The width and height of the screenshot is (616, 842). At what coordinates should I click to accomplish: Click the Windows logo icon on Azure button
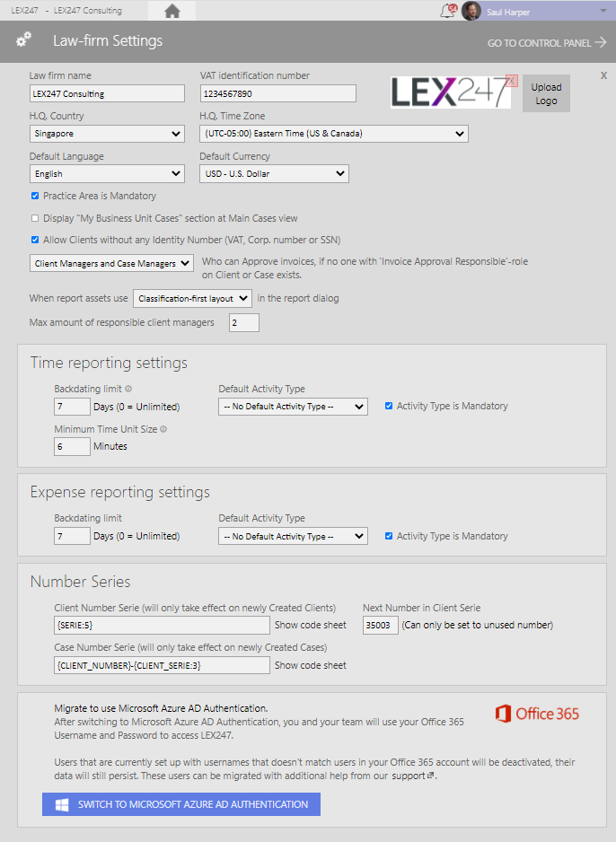click(x=62, y=804)
